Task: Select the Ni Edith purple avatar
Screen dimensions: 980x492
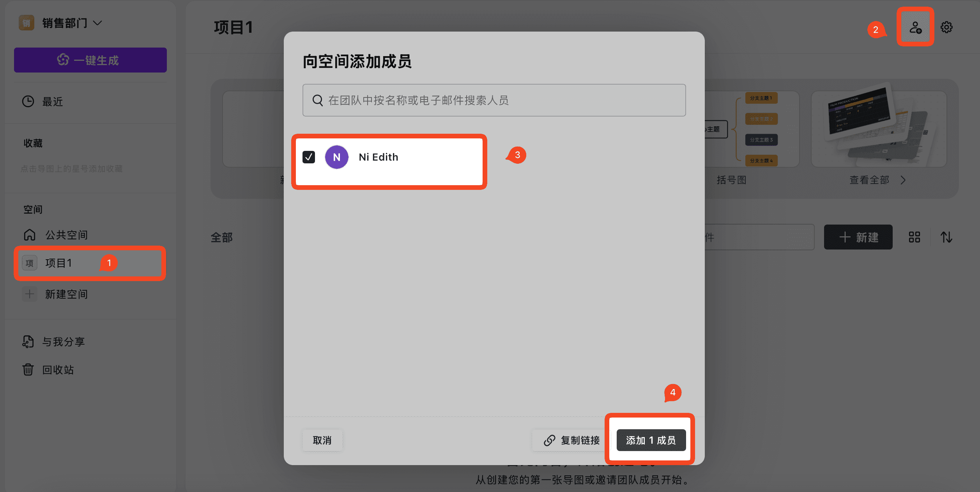Action: click(336, 157)
